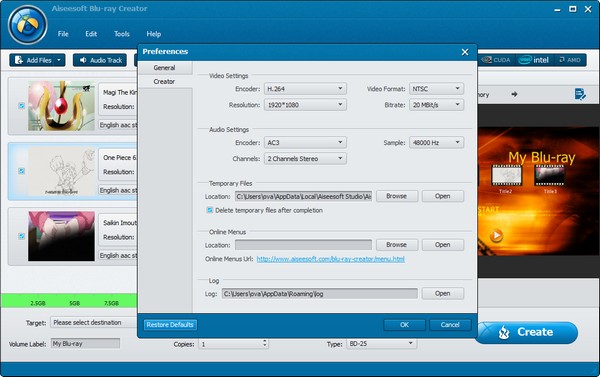This screenshot has height=377, width=600.
Task: Close the Preferences dialog
Action: point(465,52)
